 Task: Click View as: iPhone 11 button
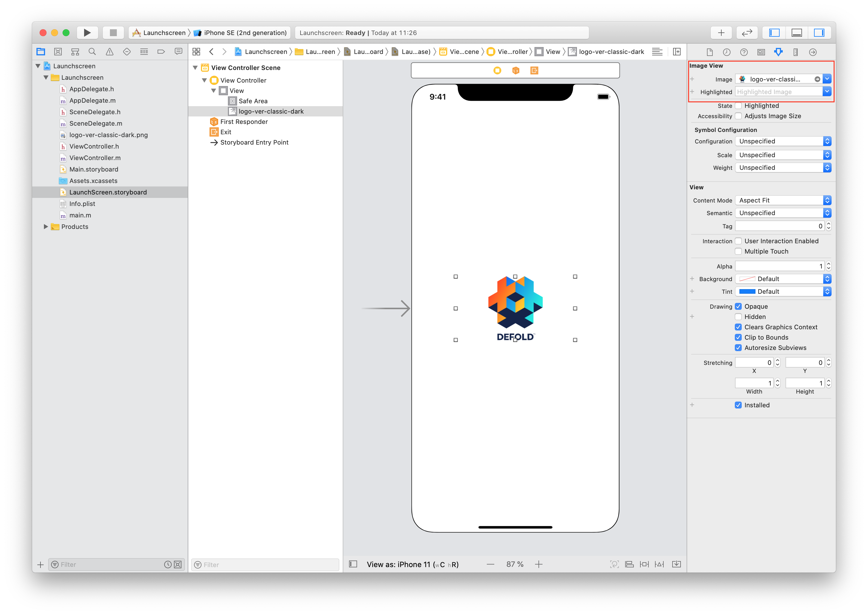[412, 564]
